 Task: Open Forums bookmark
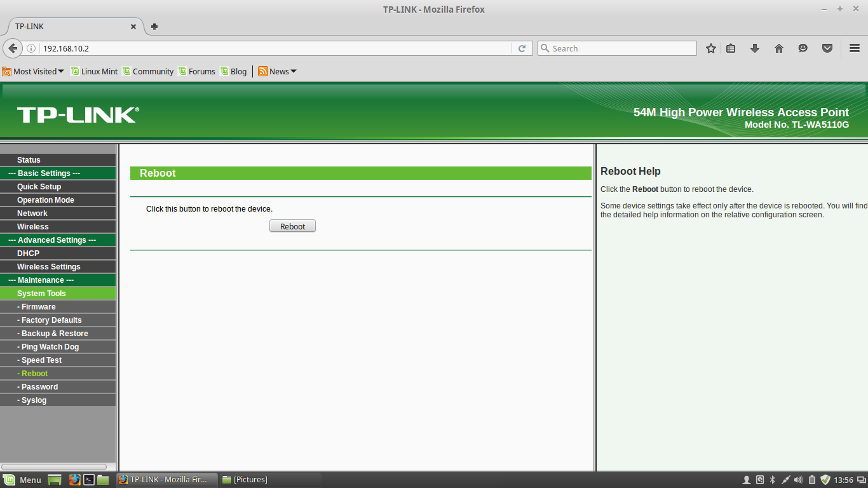(197, 71)
